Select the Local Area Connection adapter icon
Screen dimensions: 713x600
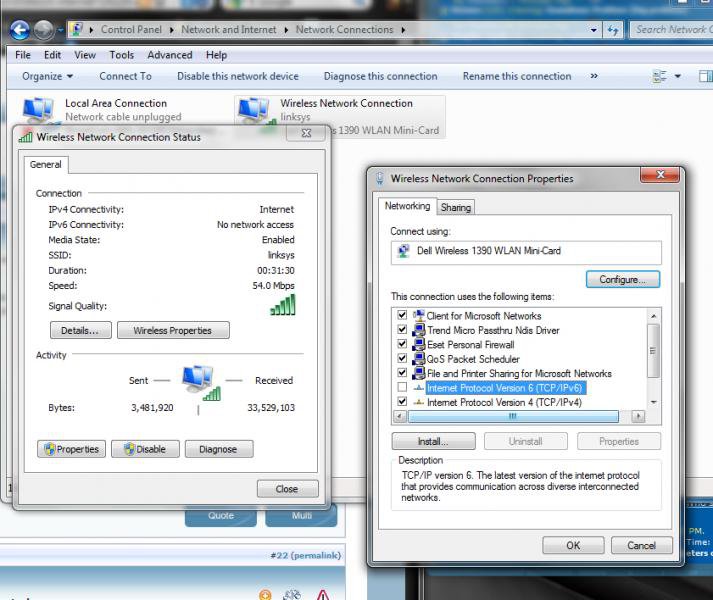point(38,110)
